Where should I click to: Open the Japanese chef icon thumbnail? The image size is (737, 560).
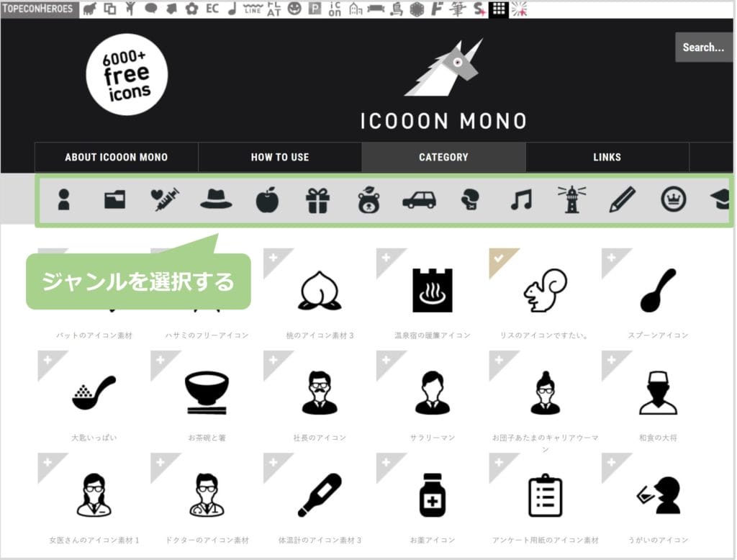pos(658,392)
